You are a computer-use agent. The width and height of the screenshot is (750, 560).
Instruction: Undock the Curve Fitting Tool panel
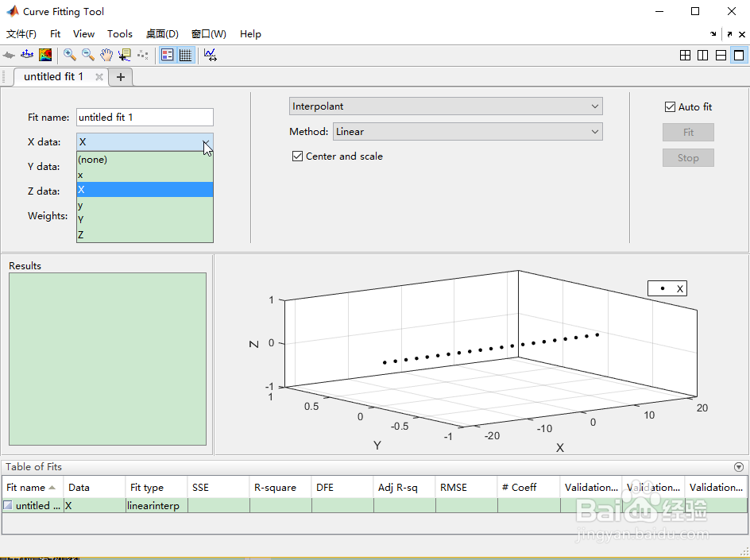(729, 34)
